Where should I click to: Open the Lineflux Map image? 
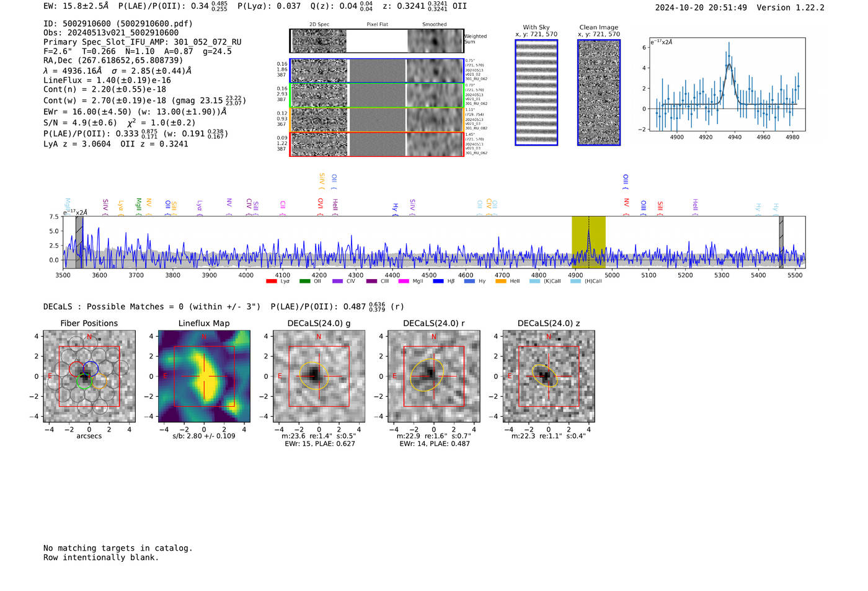(204, 376)
